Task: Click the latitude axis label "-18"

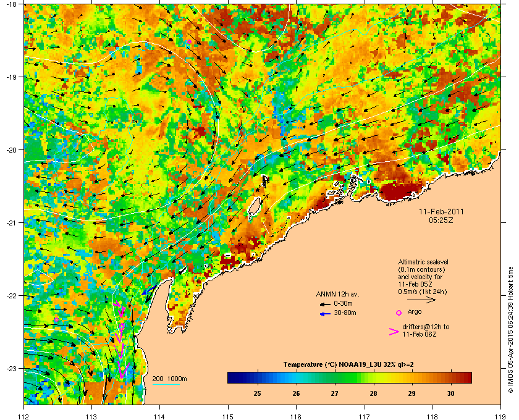Action: [11, 4]
